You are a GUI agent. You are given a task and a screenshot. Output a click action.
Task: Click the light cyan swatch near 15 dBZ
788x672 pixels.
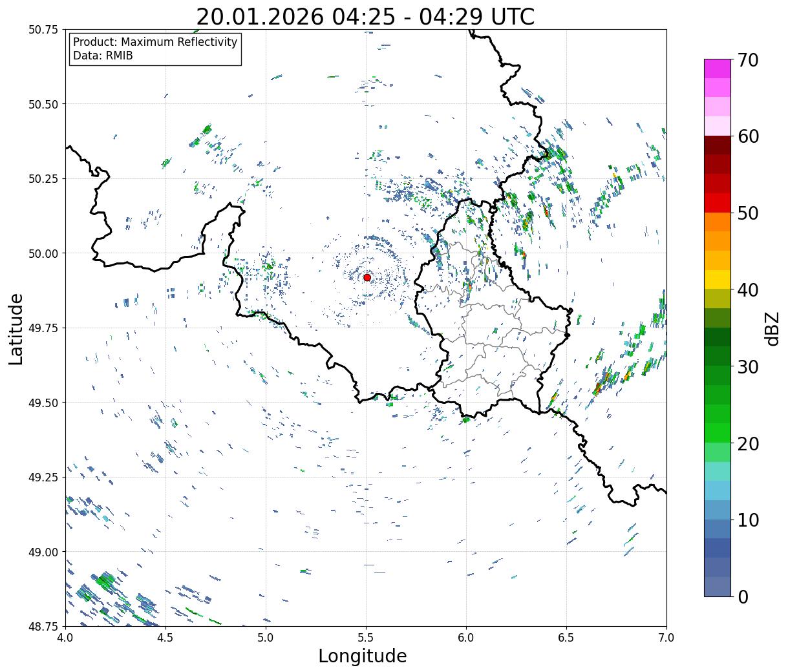(718, 472)
